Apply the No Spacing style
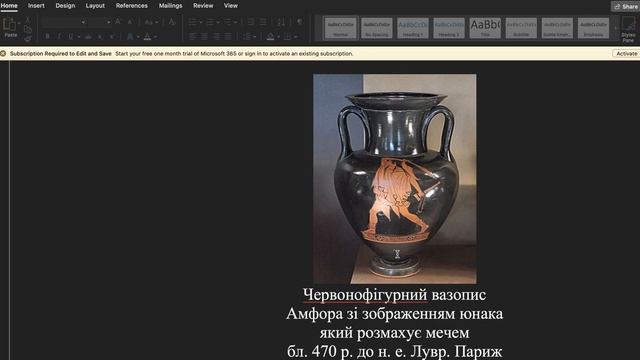 [x=377, y=28]
